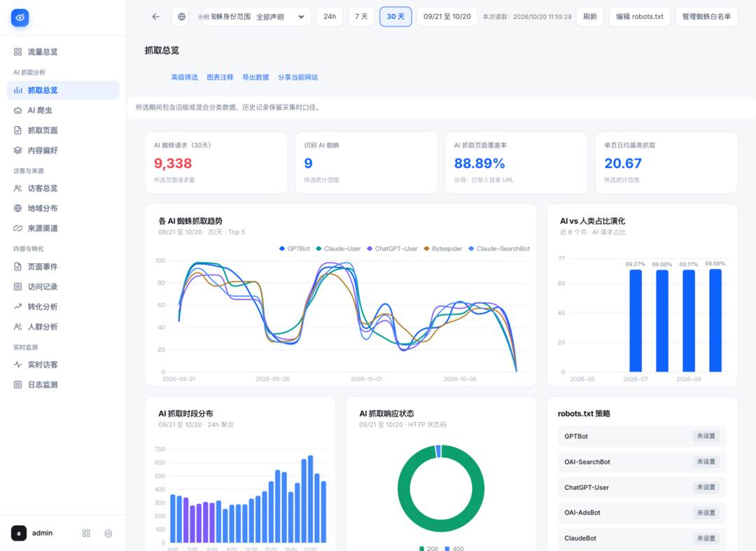This screenshot has width=756, height=551.
Task: Click the 刷新 button
Action: pos(589,17)
